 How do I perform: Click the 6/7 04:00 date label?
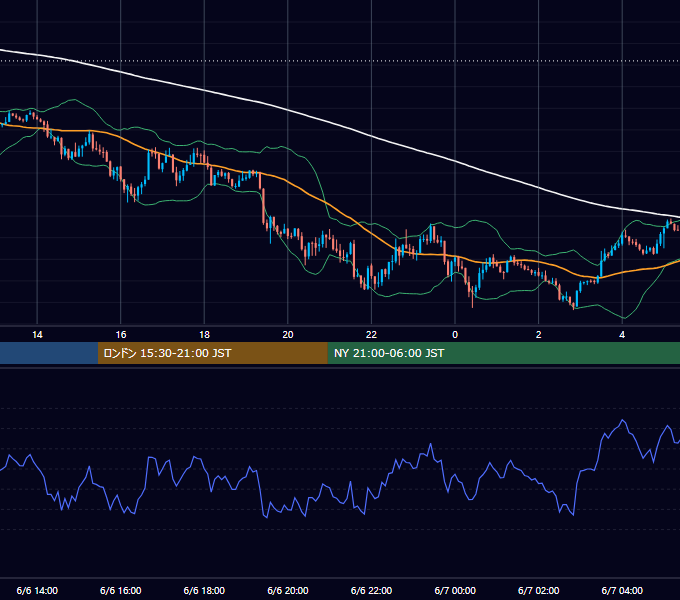(x=622, y=590)
